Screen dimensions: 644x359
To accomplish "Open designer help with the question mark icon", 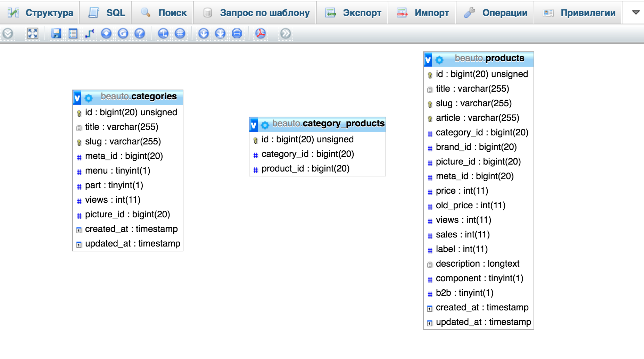I will (140, 34).
